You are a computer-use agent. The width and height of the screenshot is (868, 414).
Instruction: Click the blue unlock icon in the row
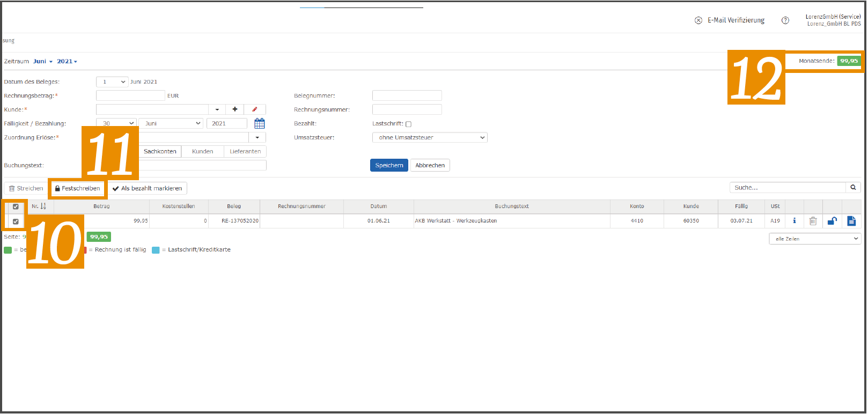click(832, 220)
